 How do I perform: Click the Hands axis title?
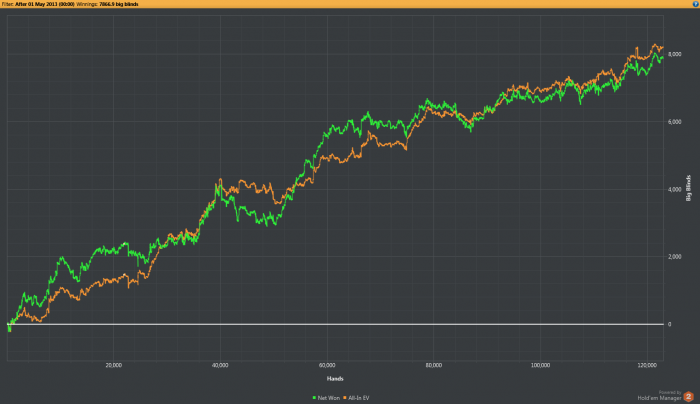click(335, 379)
